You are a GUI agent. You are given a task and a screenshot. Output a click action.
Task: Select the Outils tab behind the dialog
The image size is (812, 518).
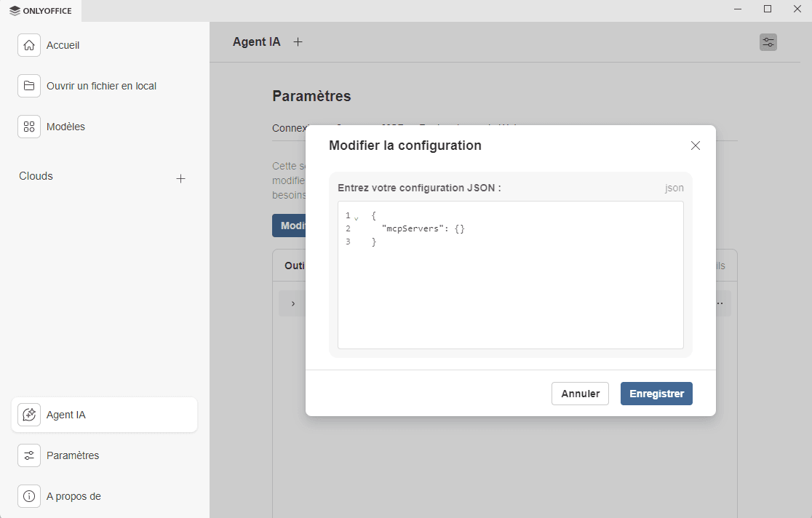pyautogui.click(x=292, y=265)
